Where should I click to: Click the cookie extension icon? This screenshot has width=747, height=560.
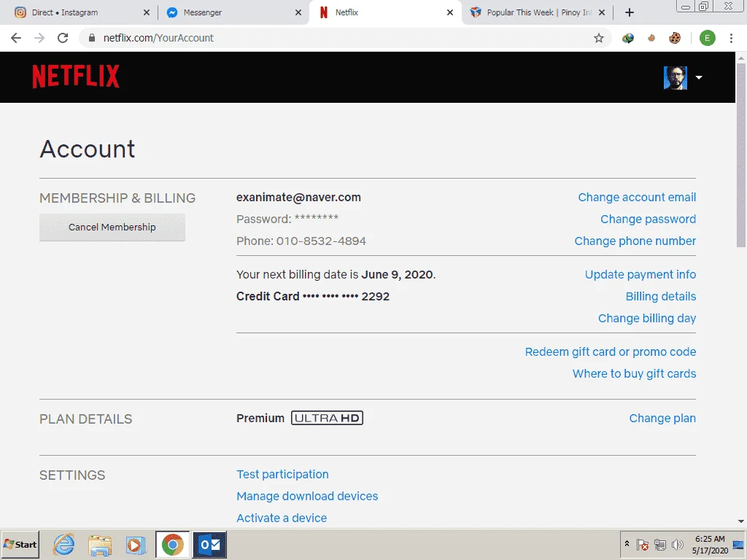(x=675, y=38)
